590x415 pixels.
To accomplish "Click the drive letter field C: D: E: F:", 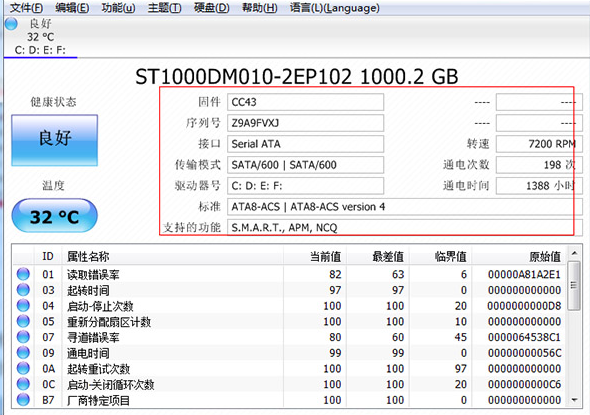I will click(305, 186).
